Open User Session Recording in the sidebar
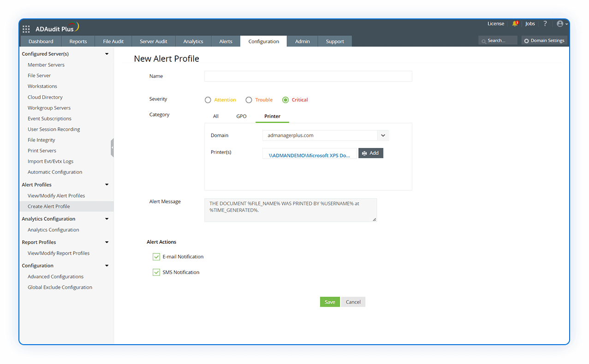 (54, 129)
